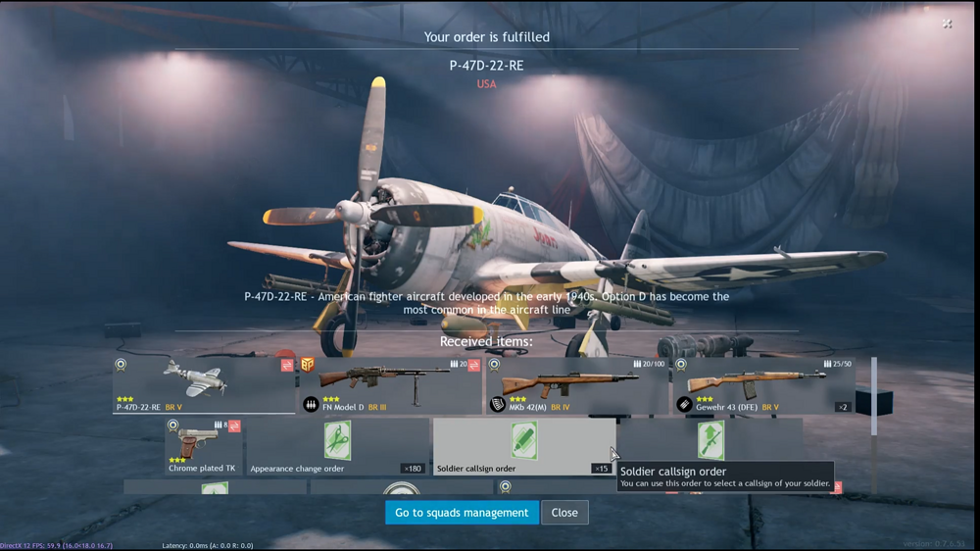Screen dimensions: 980x551
Task: Click the BR IV label on MKb 42(M)
Action: [x=561, y=407]
